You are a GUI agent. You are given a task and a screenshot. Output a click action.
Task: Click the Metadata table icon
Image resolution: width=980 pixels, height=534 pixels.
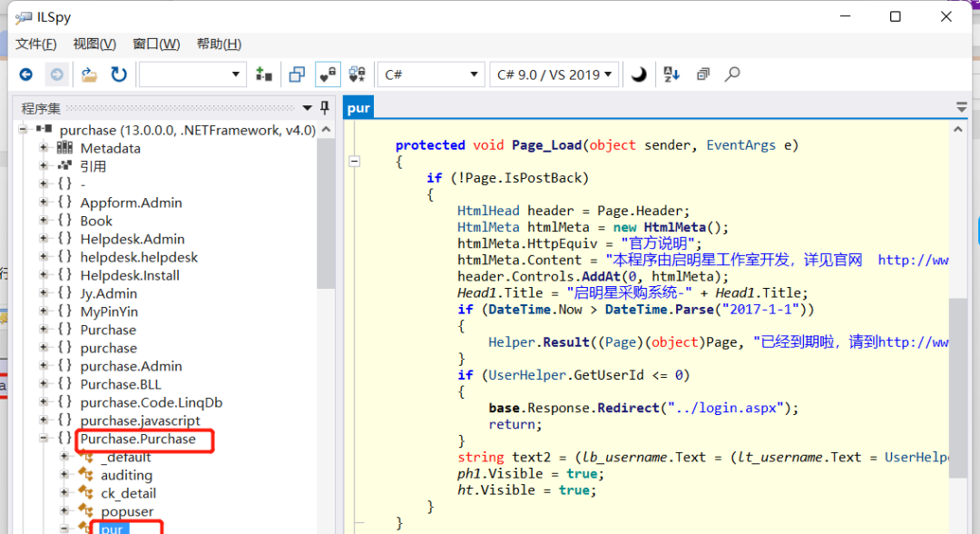[x=64, y=147]
